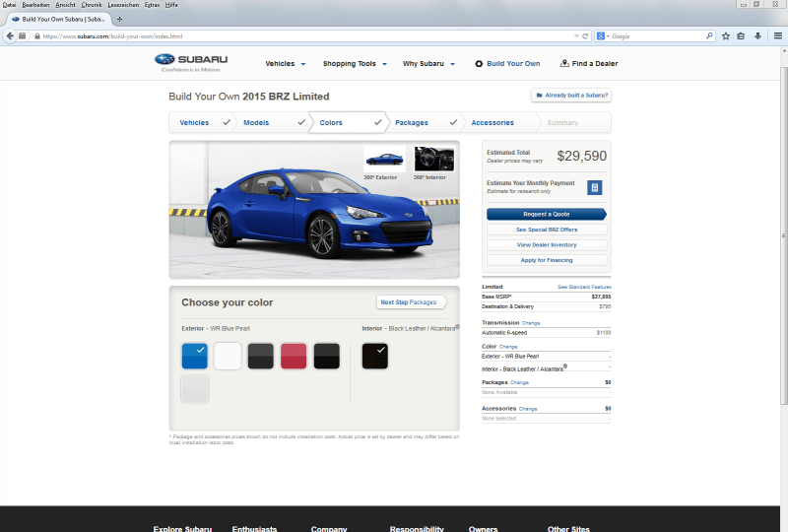Screen dimensions: 788x532
Task: Select the WR Blue Pearl exterior swatch
Action: coord(194,356)
